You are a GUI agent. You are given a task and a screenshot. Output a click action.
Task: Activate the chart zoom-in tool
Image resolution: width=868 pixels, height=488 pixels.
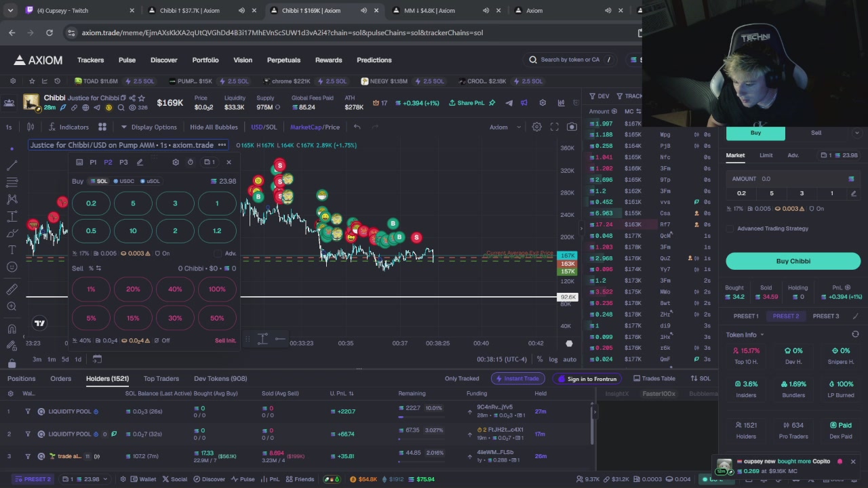(12, 306)
